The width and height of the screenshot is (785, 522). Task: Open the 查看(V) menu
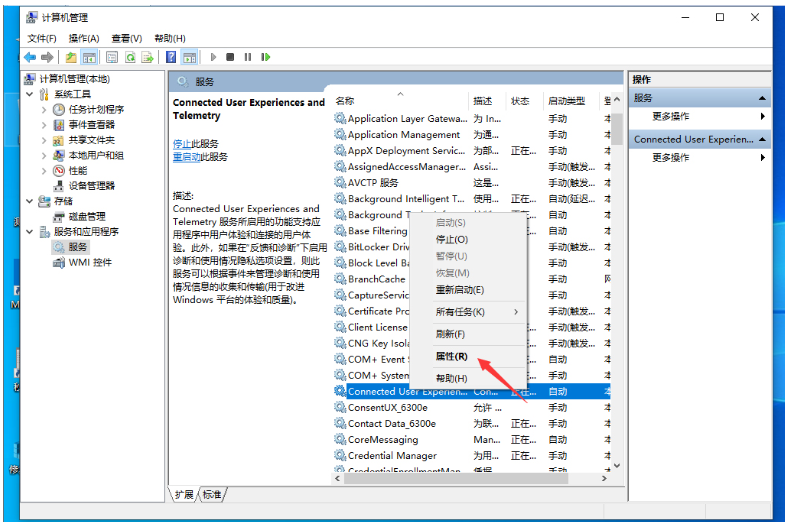127,39
